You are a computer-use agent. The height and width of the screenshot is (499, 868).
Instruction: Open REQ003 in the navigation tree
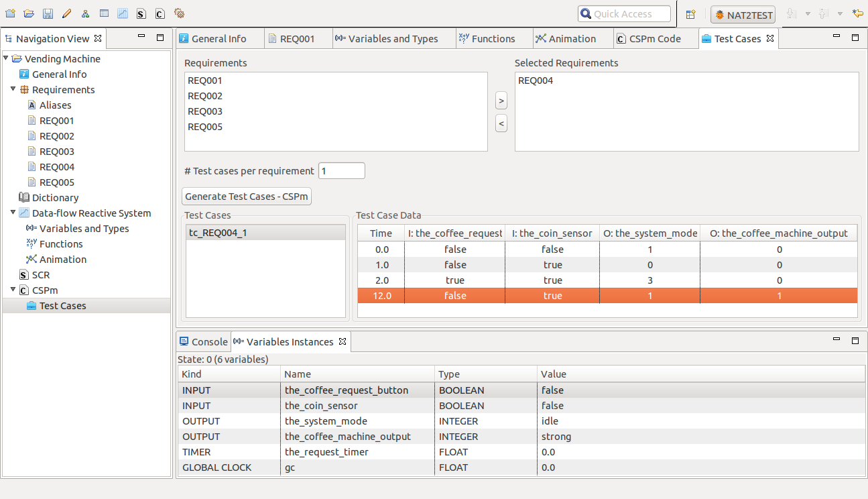(56, 152)
